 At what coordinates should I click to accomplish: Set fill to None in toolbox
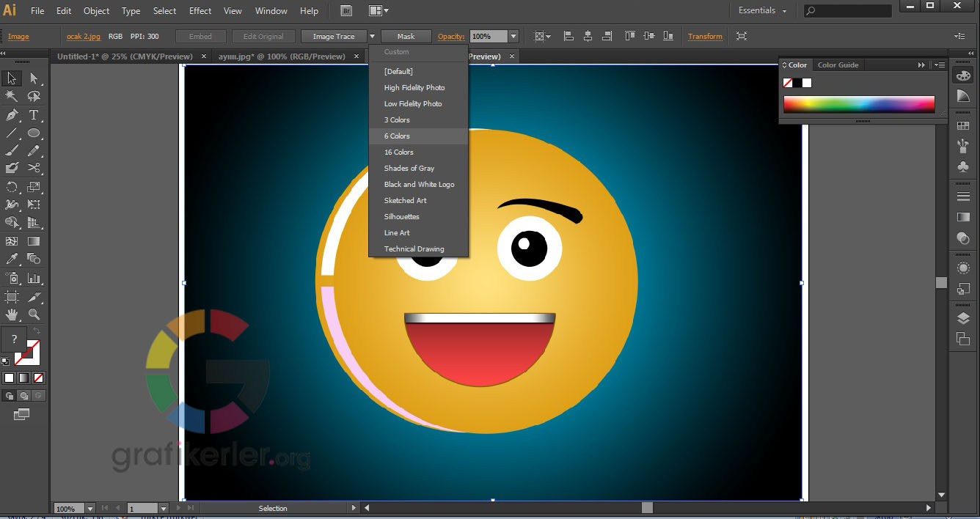(39, 378)
